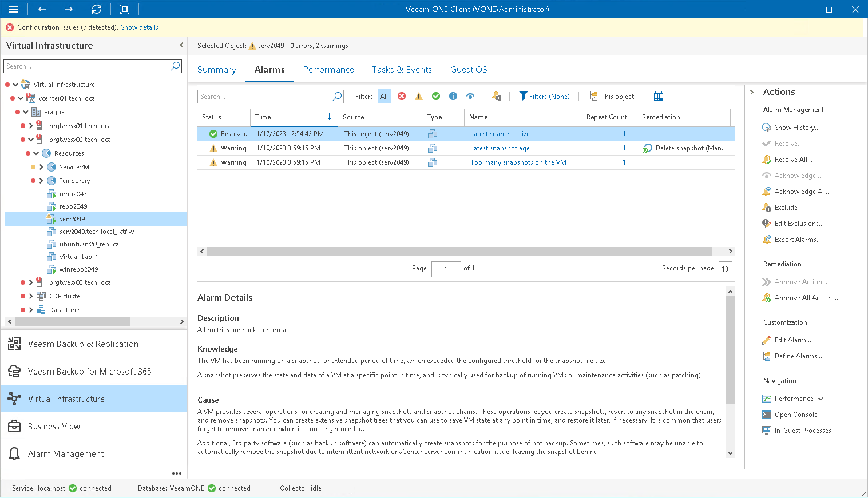868x498 pixels.
Task: Open Edit Exclusions action
Action: pyautogui.click(x=793, y=224)
